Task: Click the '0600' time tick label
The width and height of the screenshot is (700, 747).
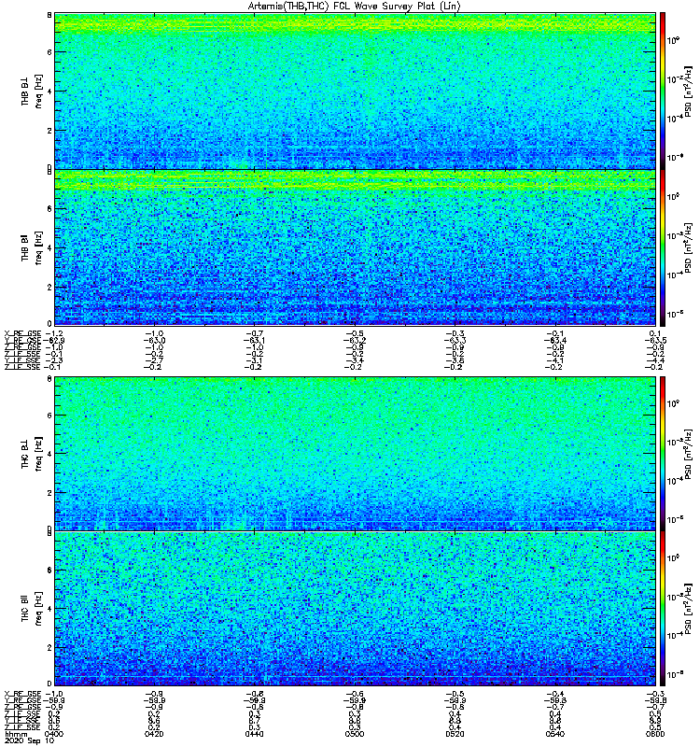Action: [x=655, y=734]
